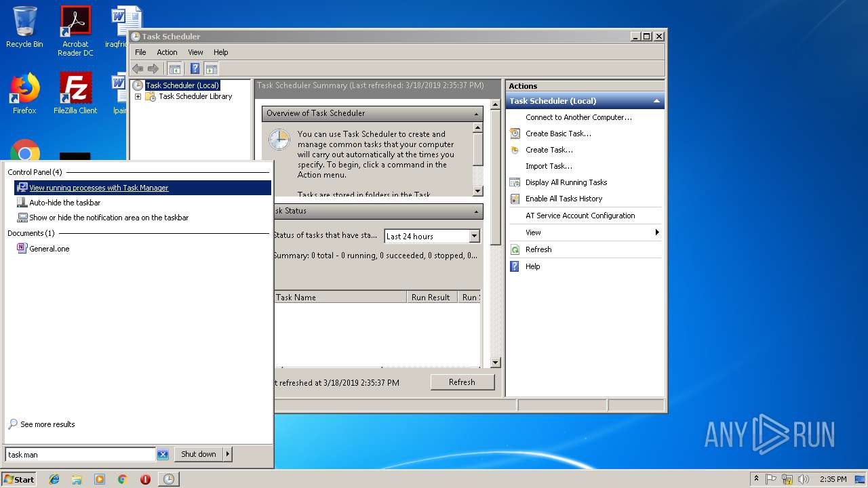868x488 pixels.
Task: Open the Help menu in the menu bar
Action: point(221,52)
